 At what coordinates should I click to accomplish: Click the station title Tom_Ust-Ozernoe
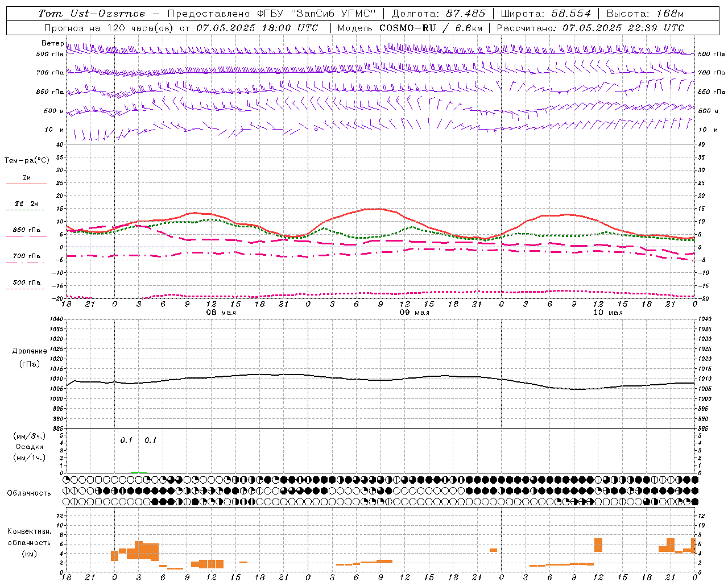(92, 14)
